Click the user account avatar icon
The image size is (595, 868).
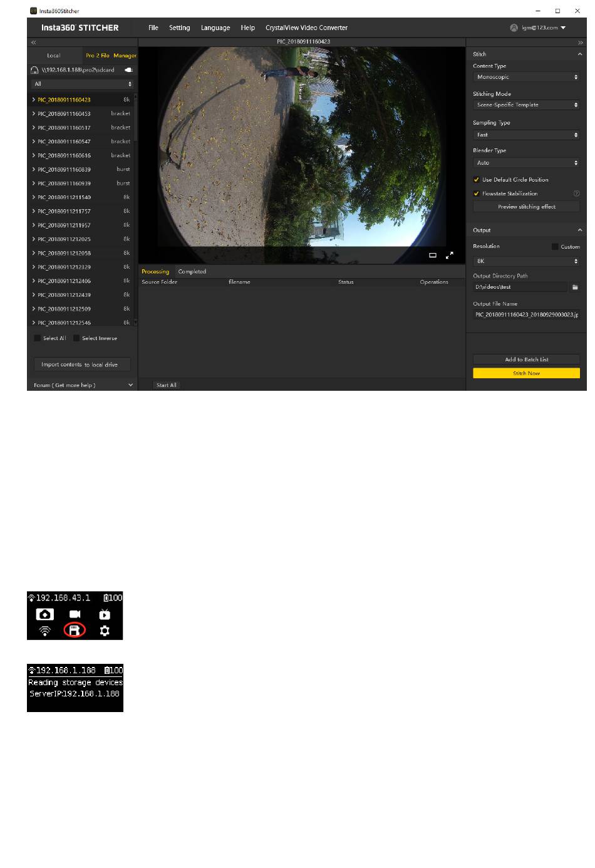click(x=514, y=28)
